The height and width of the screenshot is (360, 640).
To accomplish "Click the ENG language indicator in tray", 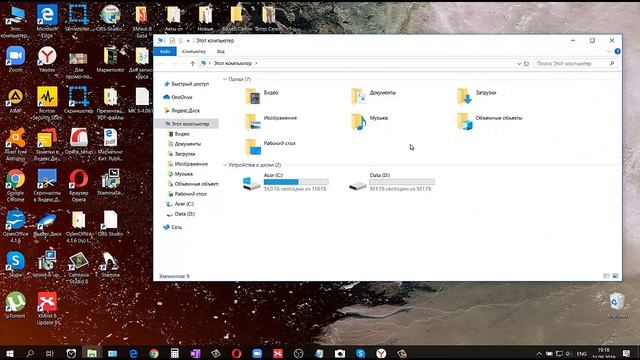I will click(582, 354).
